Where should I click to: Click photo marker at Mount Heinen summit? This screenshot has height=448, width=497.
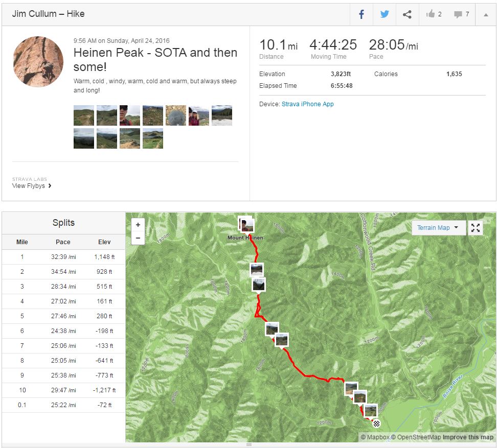click(246, 224)
